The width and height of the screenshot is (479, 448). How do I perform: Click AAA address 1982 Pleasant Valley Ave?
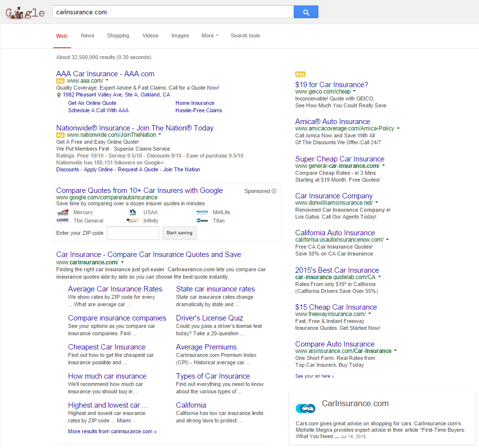click(116, 95)
